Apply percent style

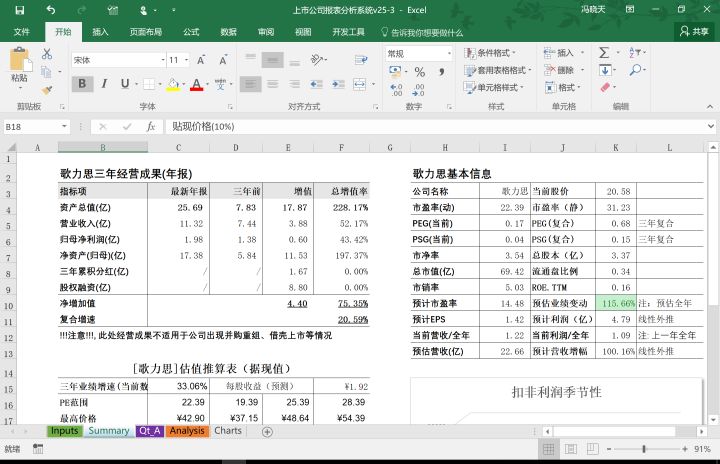pos(419,72)
